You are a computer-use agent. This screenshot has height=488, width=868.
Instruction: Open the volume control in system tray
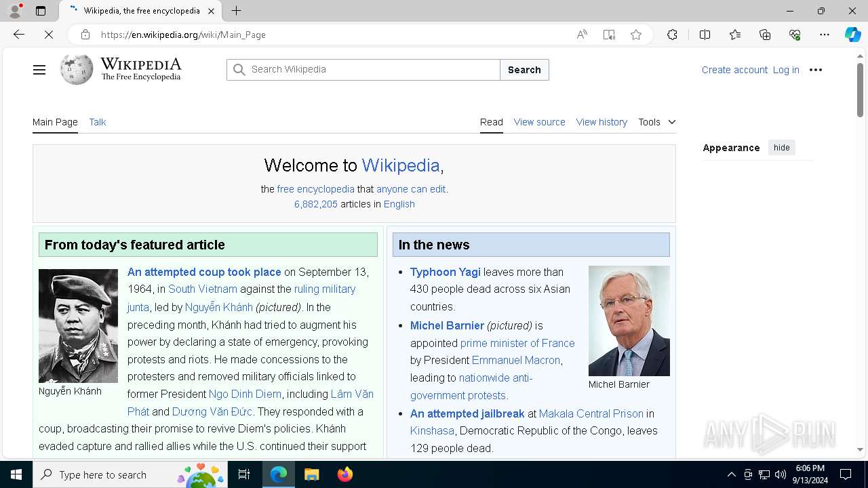tap(780, 474)
